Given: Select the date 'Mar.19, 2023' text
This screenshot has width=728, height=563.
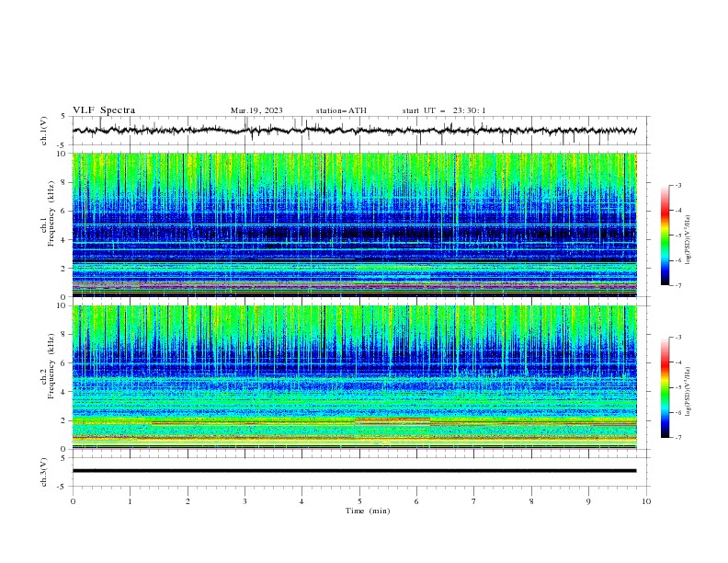Looking at the screenshot, I should 256,110.
